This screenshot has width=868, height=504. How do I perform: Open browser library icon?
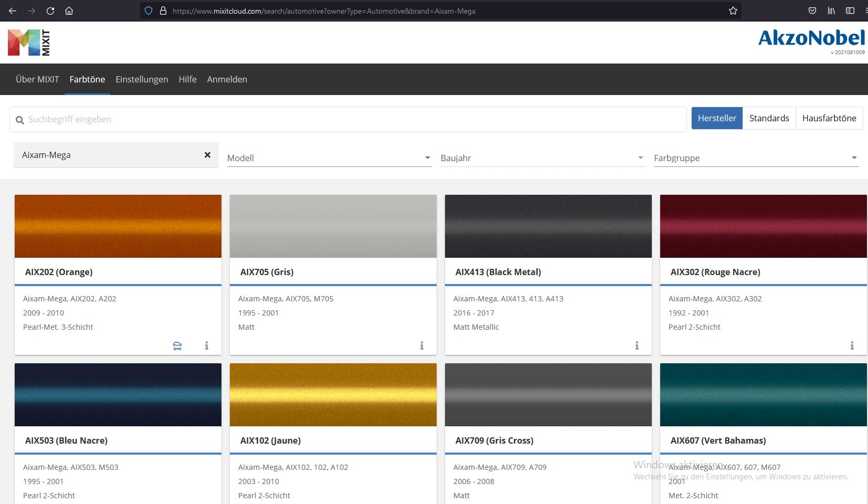tap(831, 10)
